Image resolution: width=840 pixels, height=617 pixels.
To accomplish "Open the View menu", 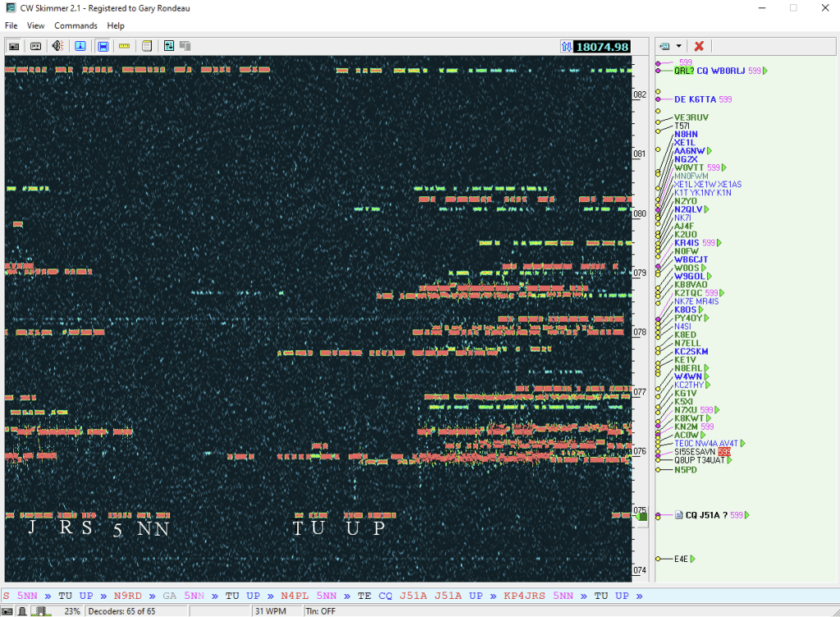I will tap(36, 25).
